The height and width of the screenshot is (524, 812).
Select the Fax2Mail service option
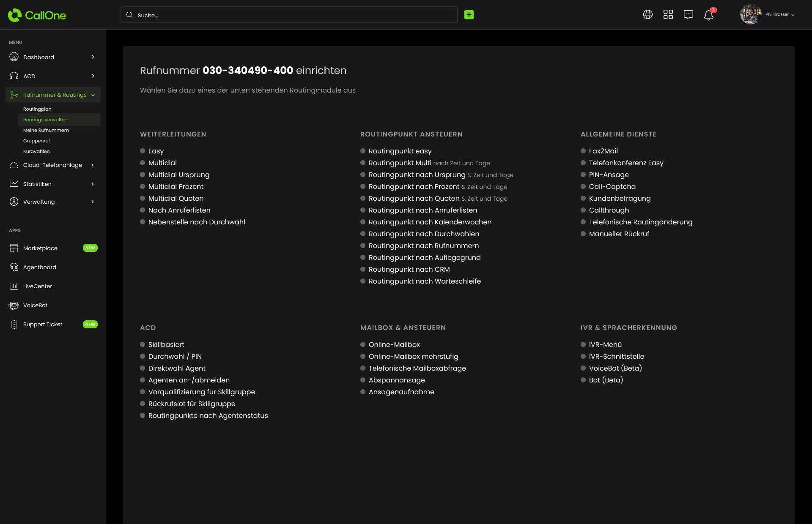(603, 151)
